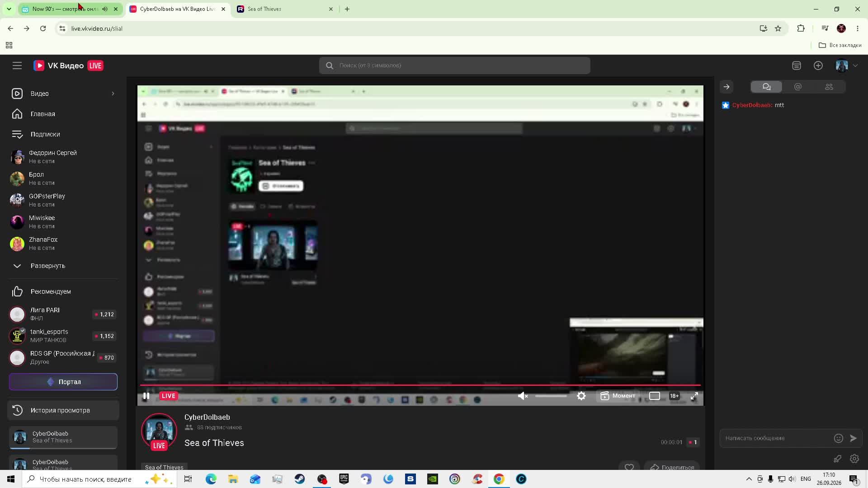Reload the current page
The image size is (868, 488).
43,28
